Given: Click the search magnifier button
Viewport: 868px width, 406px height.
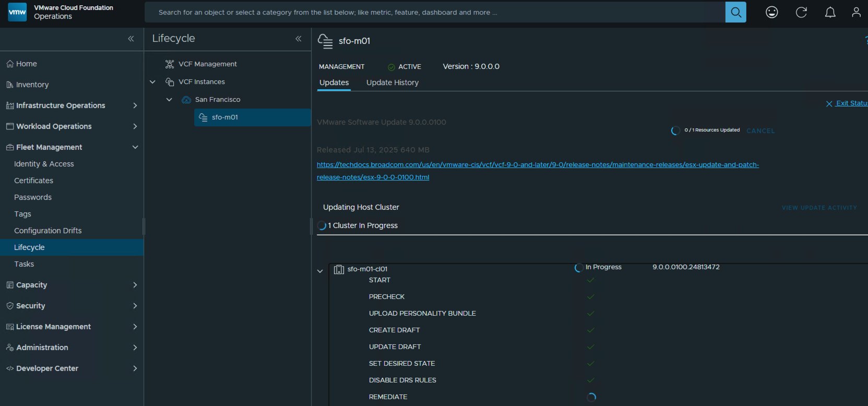Looking at the screenshot, I should [735, 12].
